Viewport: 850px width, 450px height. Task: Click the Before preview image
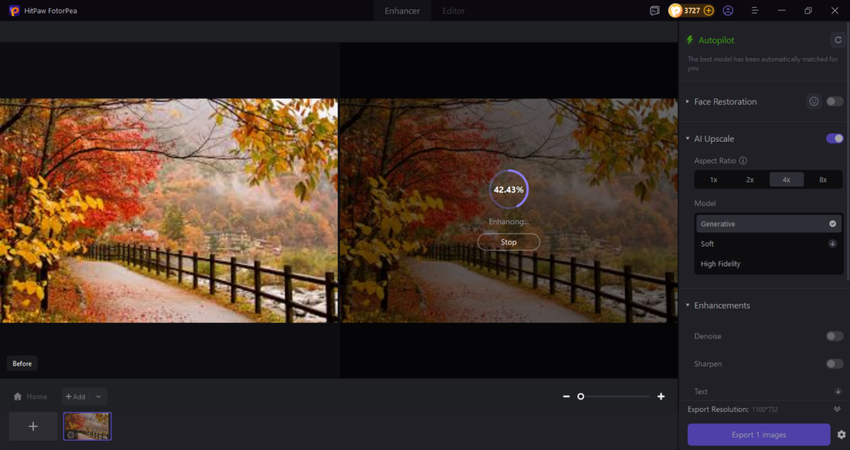tap(169, 210)
